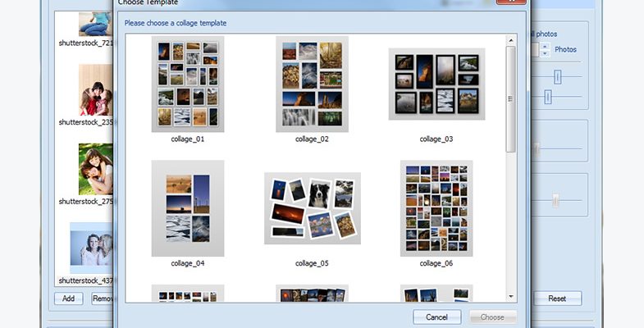Select ninth template thumbnail at bottom right
This screenshot has width=644, height=328.
point(436,294)
